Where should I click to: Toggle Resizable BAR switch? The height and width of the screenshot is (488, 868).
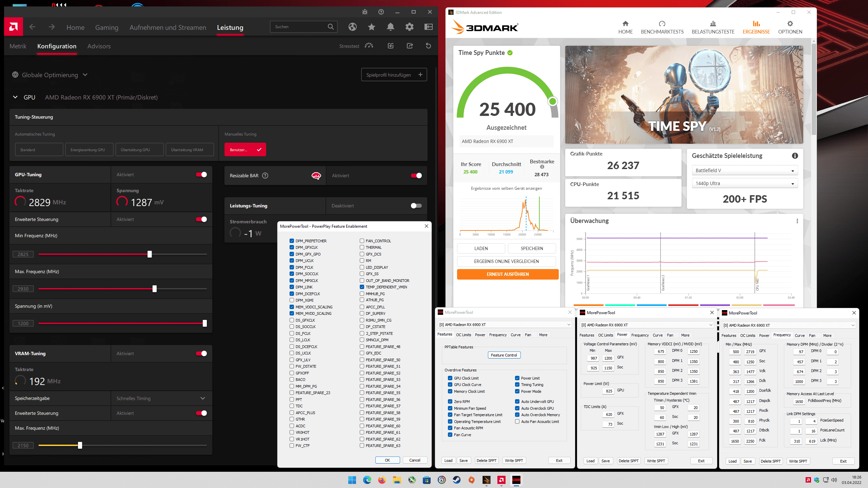416,176
